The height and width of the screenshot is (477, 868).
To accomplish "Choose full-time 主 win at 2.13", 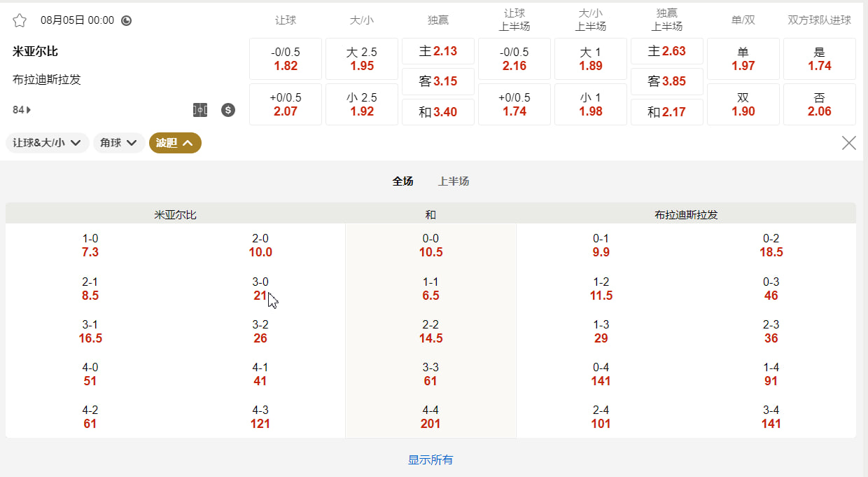I will click(x=438, y=51).
